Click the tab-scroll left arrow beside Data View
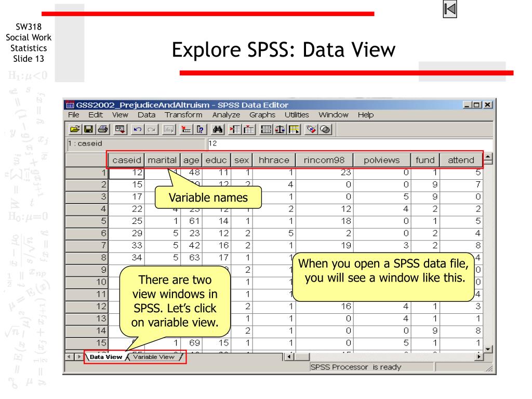 point(69,356)
